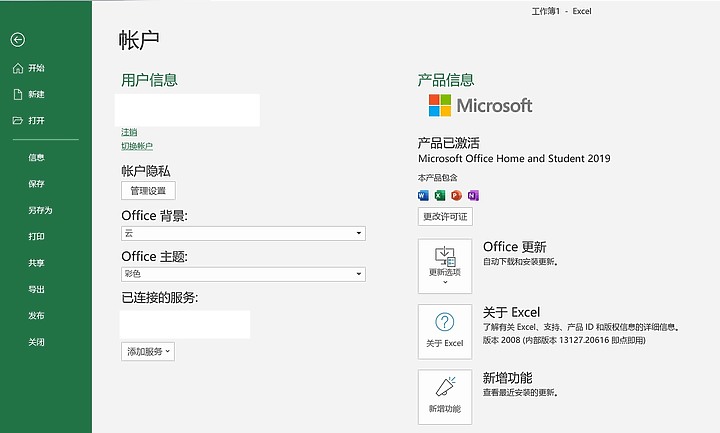Open the 开始 home icon
This screenshot has height=433, width=720.
point(18,68)
